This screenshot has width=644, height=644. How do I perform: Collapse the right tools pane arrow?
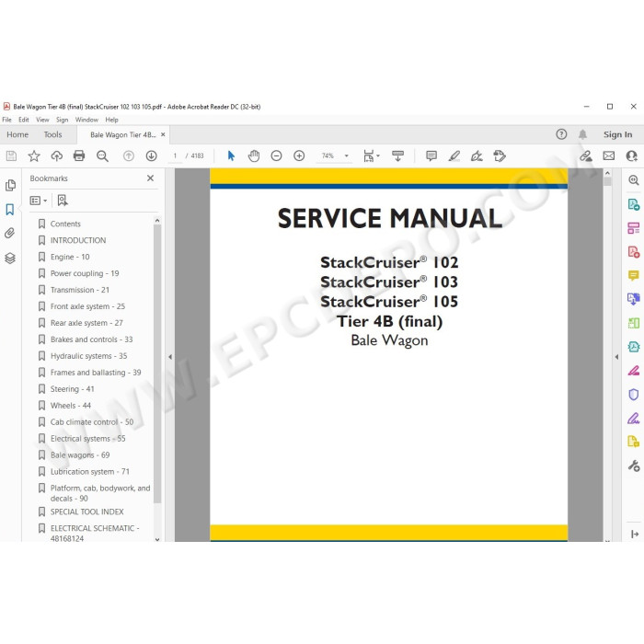pyautogui.click(x=616, y=357)
